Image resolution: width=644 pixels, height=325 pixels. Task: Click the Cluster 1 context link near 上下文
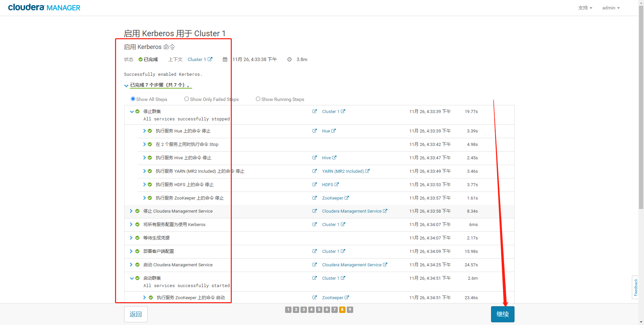coord(200,59)
